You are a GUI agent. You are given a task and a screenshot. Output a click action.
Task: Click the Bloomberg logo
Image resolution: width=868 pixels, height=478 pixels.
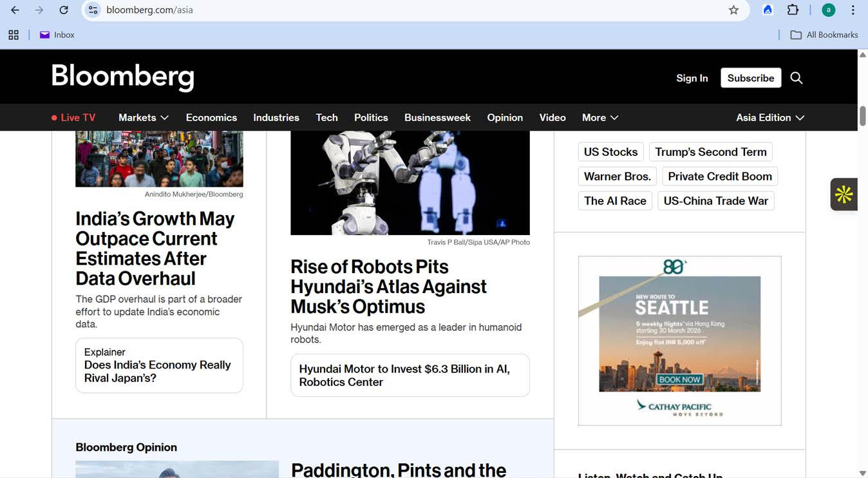point(123,77)
